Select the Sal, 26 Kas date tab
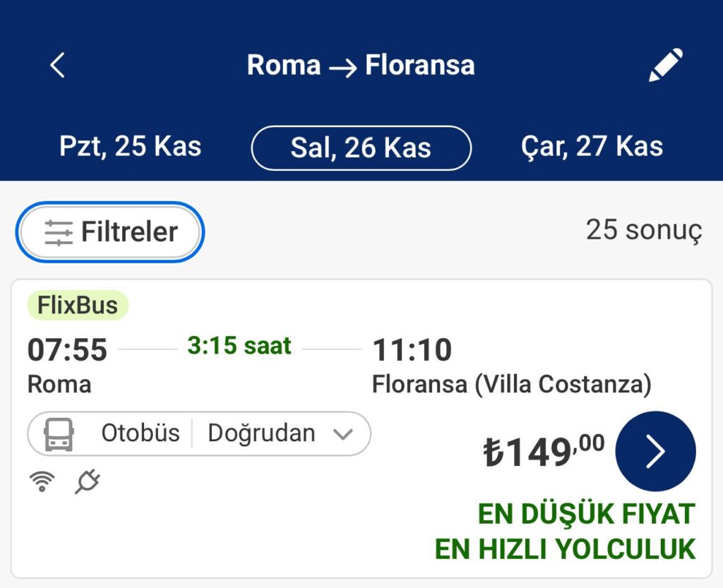 [361, 148]
